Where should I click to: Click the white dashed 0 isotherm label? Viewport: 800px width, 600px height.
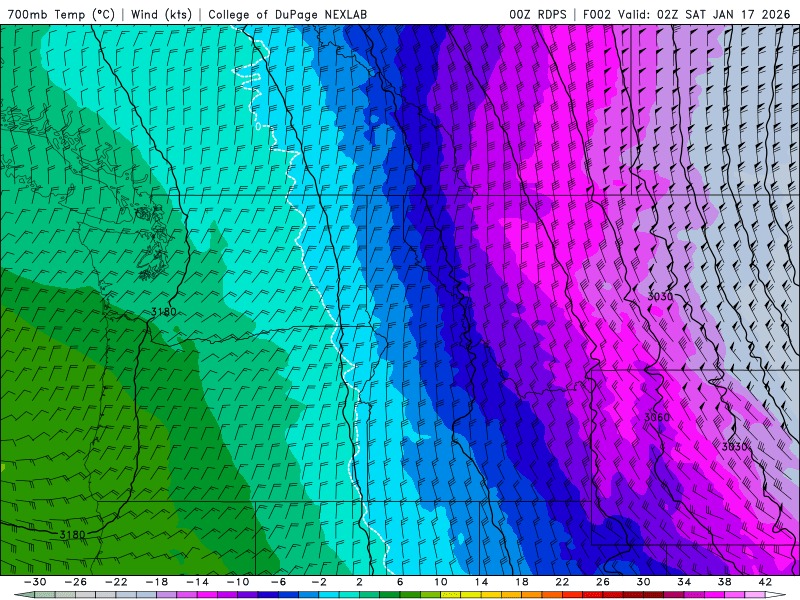point(259,126)
